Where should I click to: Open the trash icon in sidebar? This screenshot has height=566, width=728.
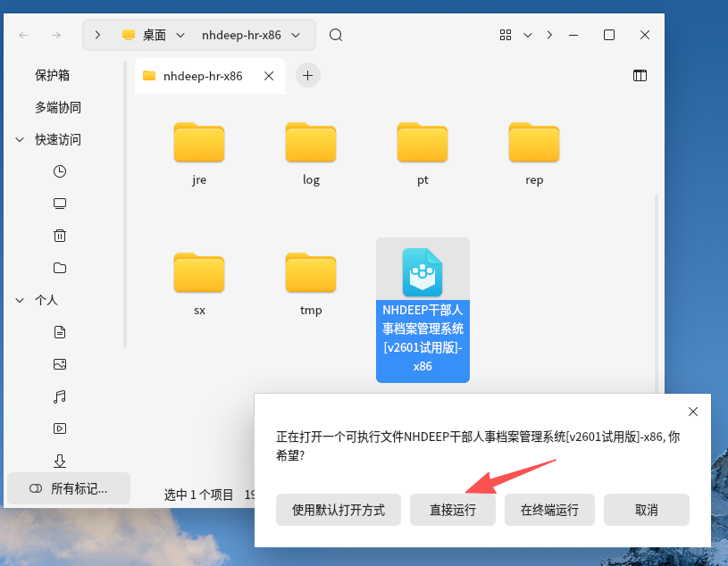pos(60,235)
